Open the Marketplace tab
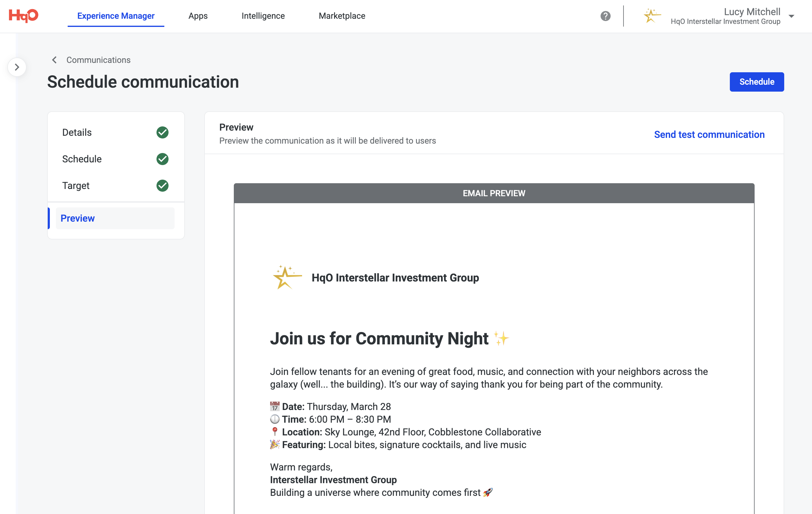 tap(342, 16)
